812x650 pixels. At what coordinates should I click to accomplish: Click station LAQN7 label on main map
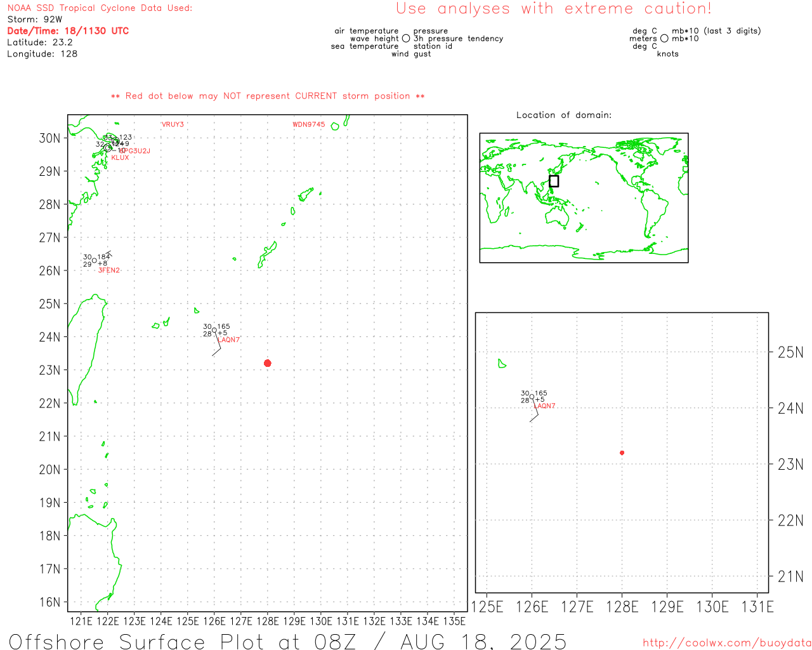[x=229, y=340]
